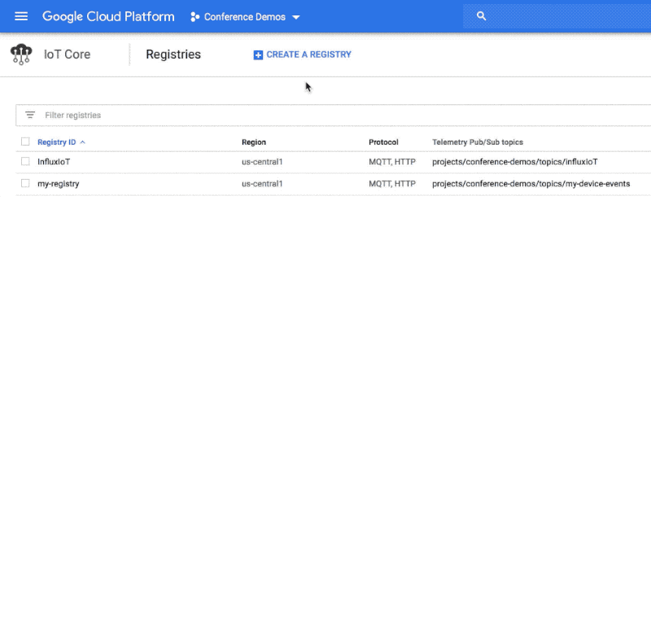651x644 pixels.
Task: Open the search bar magnifier icon
Action: (480, 15)
